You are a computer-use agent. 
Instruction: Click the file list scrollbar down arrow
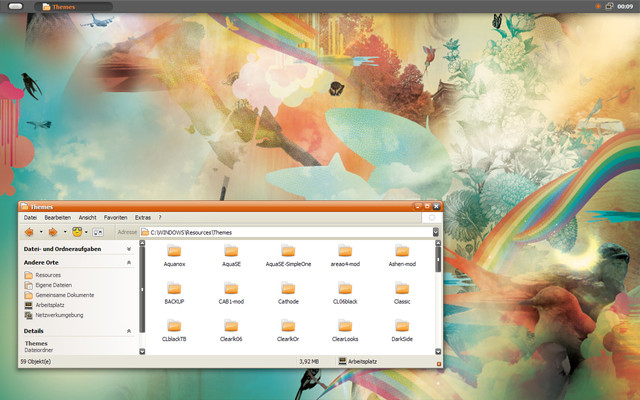click(x=438, y=351)
